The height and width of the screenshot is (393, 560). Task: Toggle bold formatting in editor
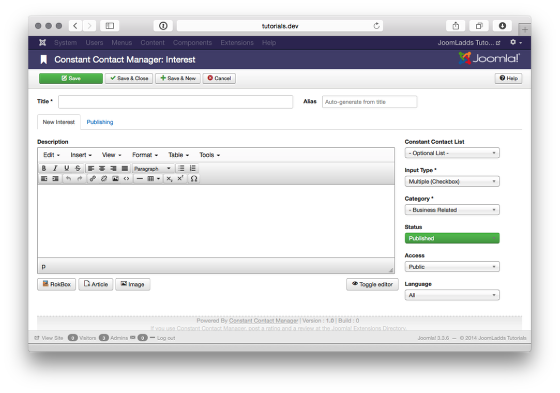point(44,168)
